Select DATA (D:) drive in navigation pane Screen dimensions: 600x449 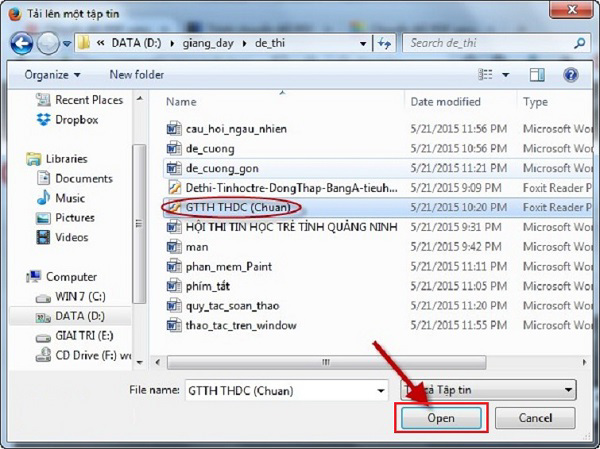(75, 316)
